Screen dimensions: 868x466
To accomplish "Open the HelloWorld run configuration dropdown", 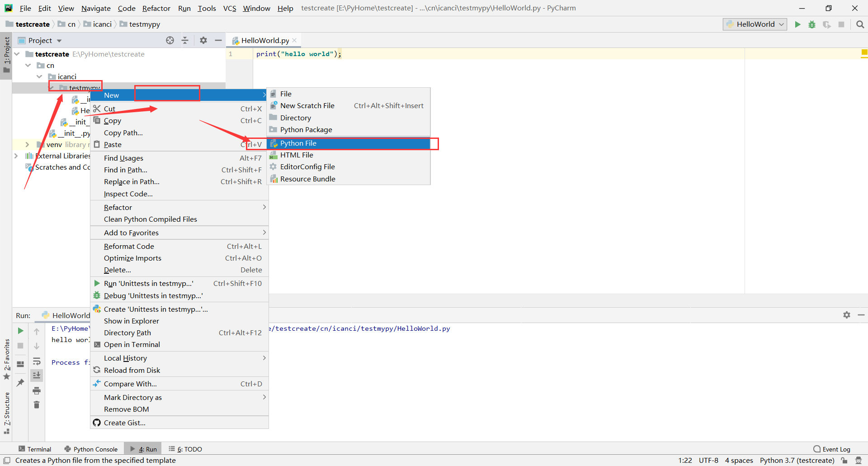I will 755,24.
